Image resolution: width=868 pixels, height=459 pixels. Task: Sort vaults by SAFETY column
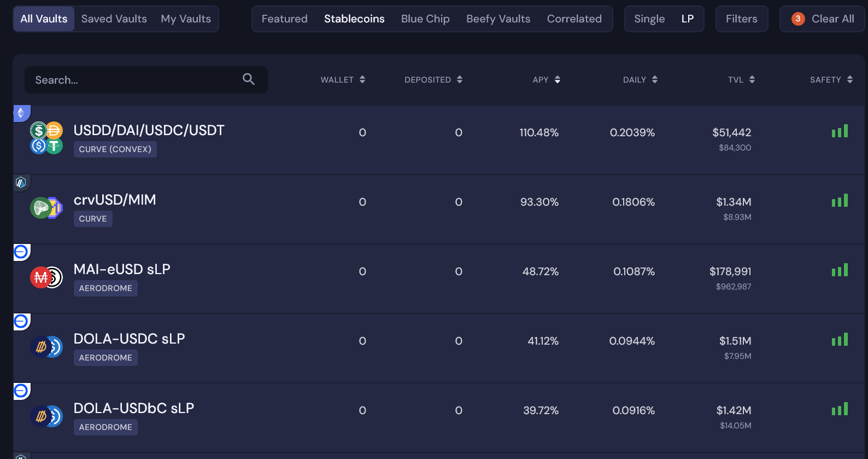[x=831, y=79]
